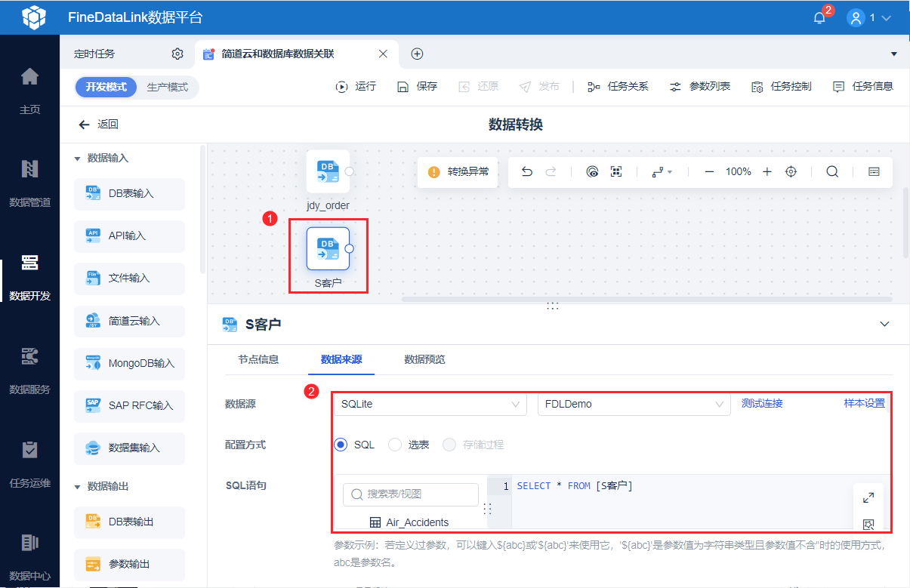Screen dimensions: 910x588
Task: Save the task with 保存
Action: pyautogui.click(x=418, y=87)
